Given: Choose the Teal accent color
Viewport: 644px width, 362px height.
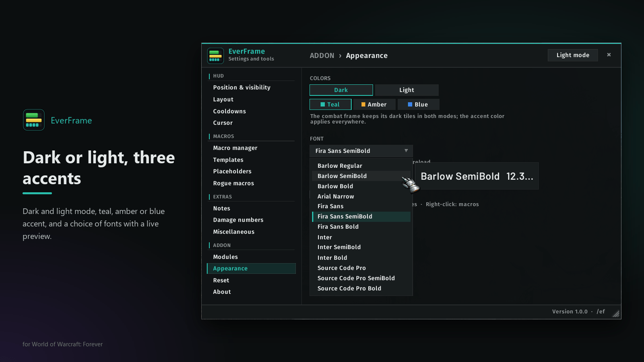Looking at the screenshot, I should tap(330, 104).
